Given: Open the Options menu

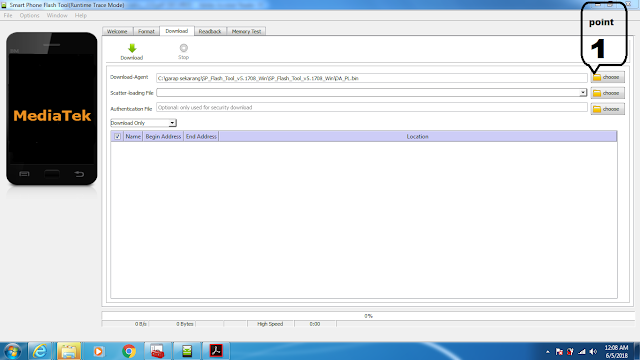Looking at the screenshot, I should (29, 16).
